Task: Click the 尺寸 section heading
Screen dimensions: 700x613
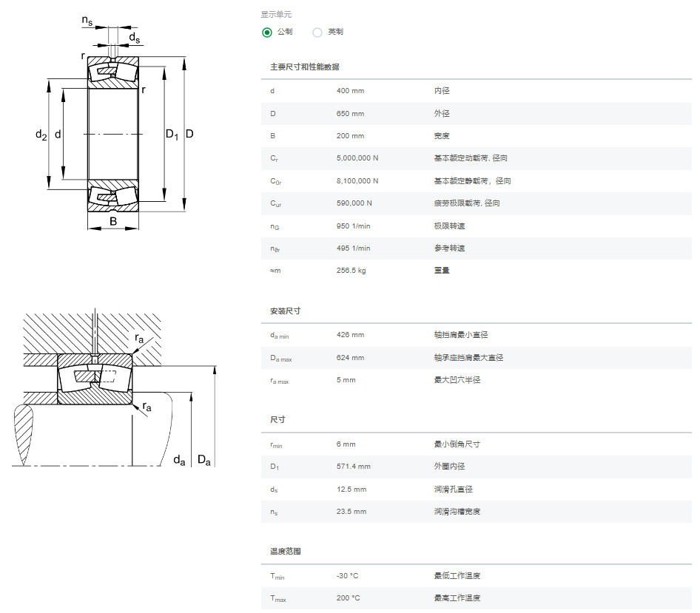Action: click(x=277, y=420)
